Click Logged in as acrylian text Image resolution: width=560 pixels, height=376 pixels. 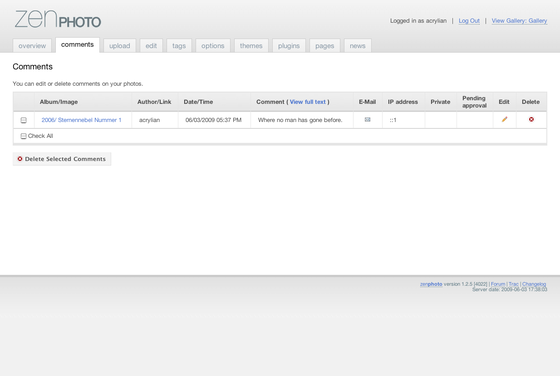coord(418,21)
